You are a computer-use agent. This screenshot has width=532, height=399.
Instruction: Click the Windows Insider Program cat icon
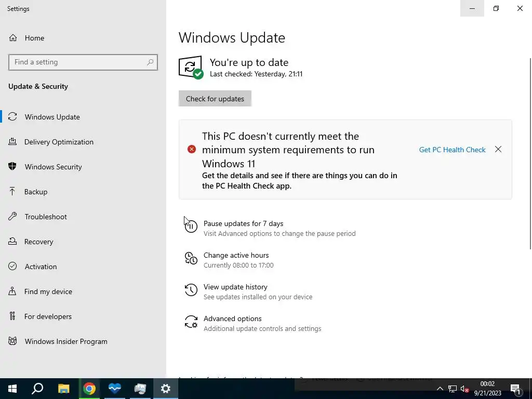coord(12,341)
